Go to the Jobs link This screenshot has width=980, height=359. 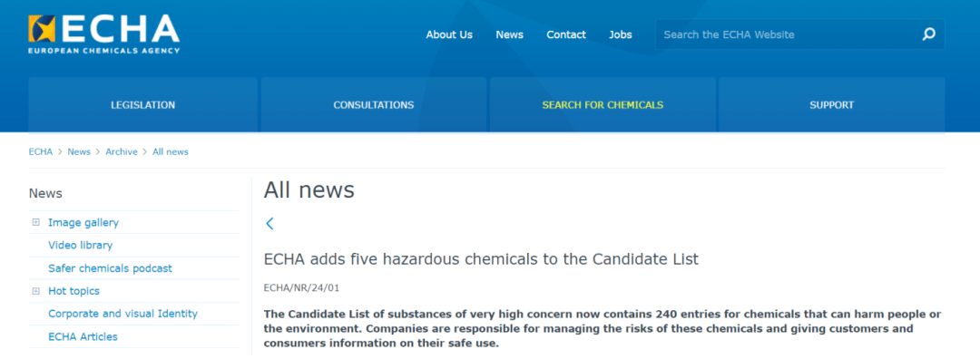[x=621, y=35]
